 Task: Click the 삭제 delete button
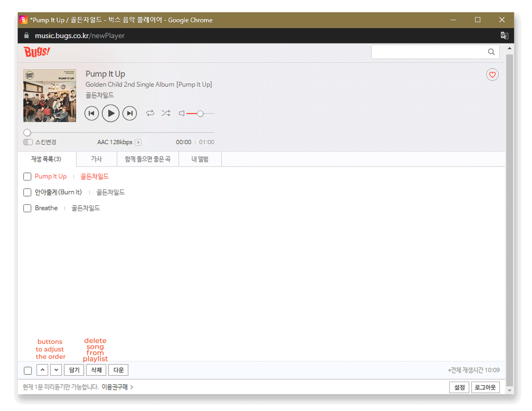(x=96, y=370)
